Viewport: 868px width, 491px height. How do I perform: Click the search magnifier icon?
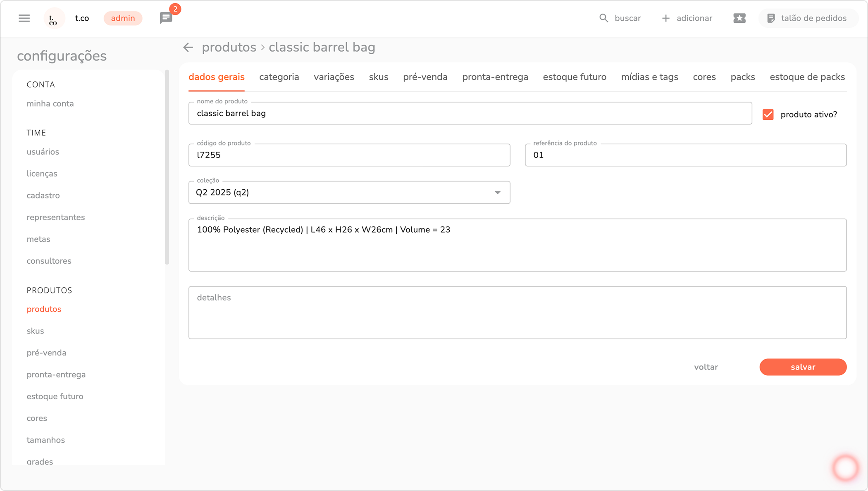[x=603, y=18]
